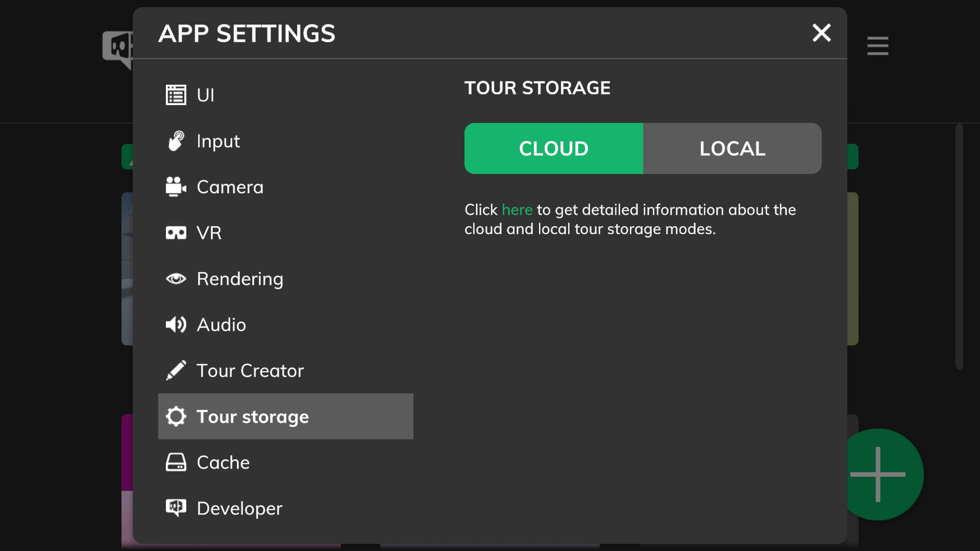Open the UI settings section
Screen dimensions: 980x551
click(x=205, y=95)
